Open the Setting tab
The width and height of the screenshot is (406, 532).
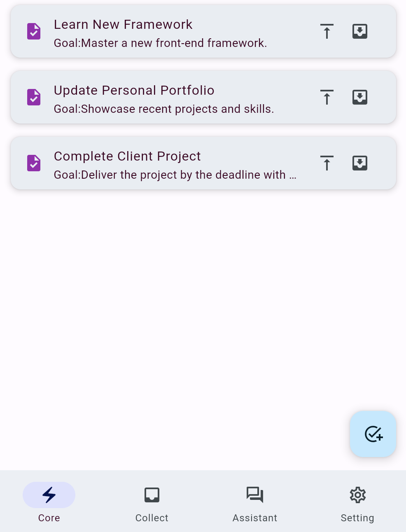357,502
